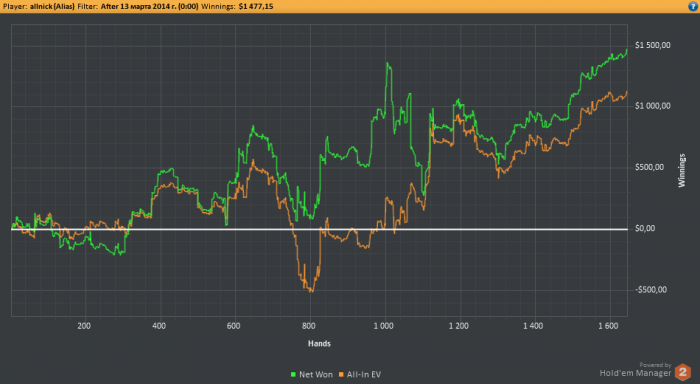Click the -$500,00 axis label
700x384 pixels.
click(651, 290)
